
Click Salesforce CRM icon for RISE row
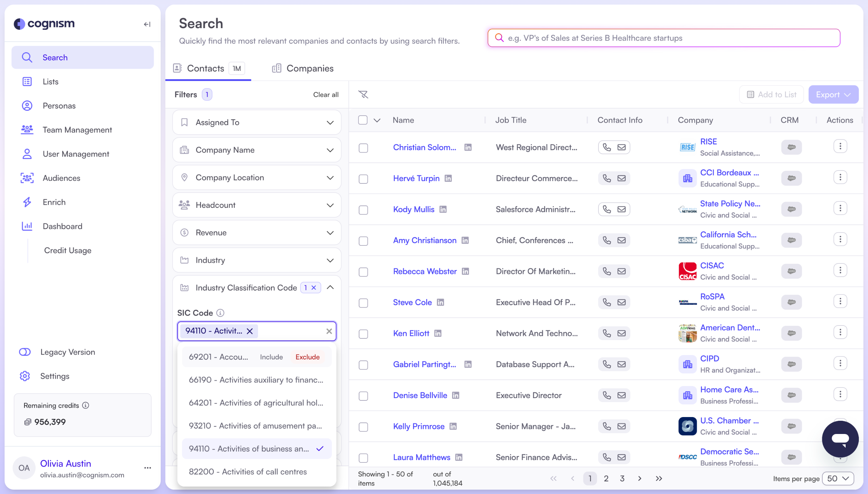pyautogui.click(x=791, y=147)
